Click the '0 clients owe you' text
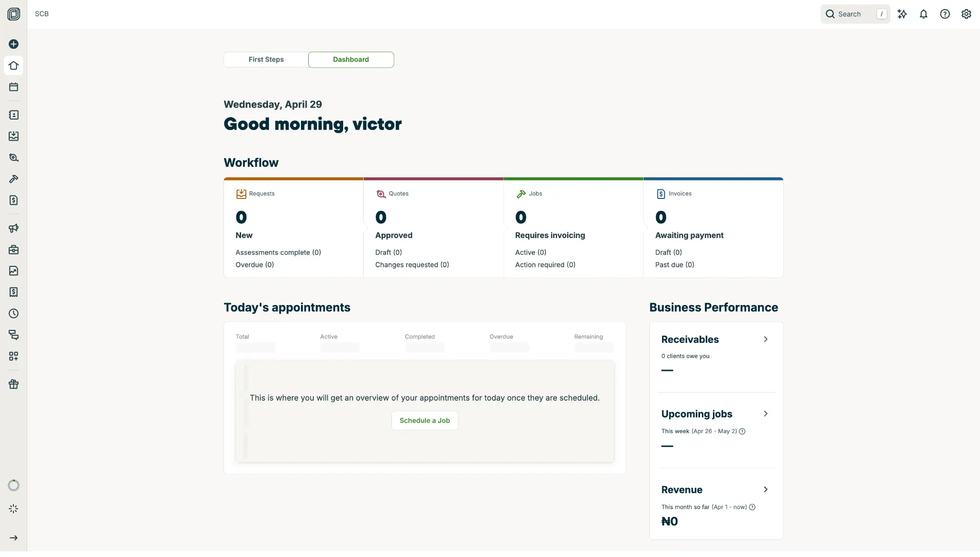This screenshot has width=980, height=557. (x=685, y=356)
